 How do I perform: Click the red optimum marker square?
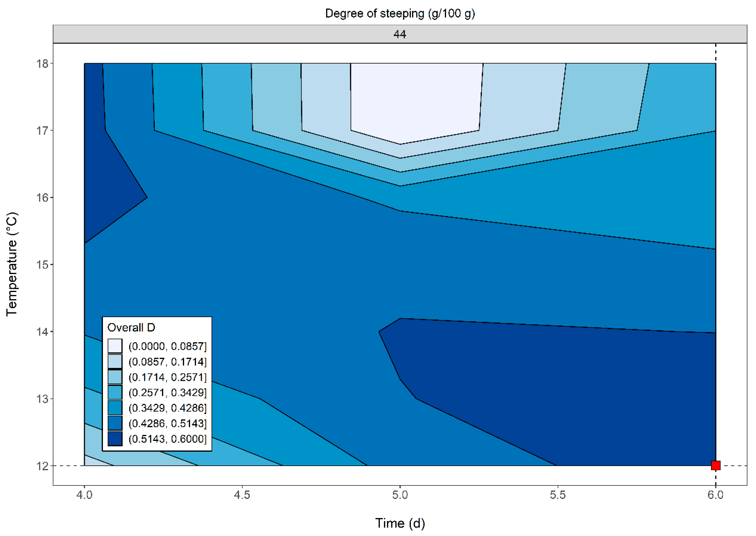click(715, 465)
